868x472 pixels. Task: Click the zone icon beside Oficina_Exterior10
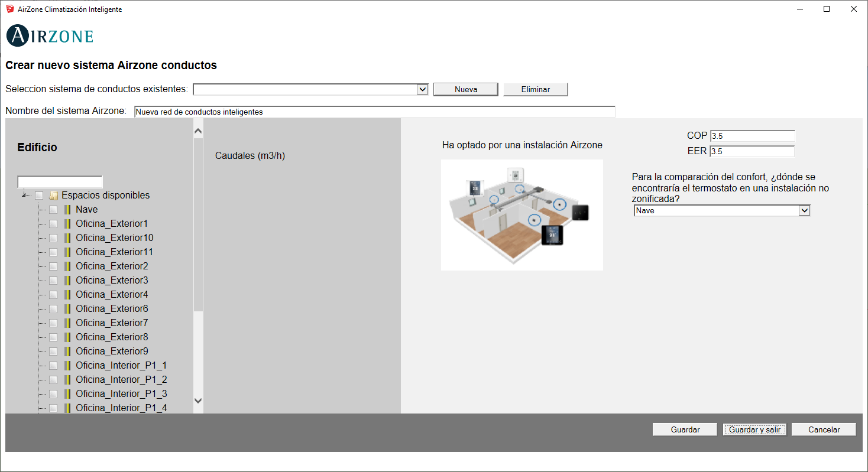(x=67, y=238)
